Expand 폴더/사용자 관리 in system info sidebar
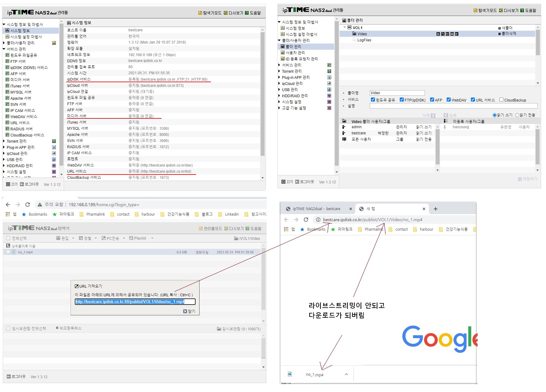Screen dimensions: 546x392 tap(4, 43)
